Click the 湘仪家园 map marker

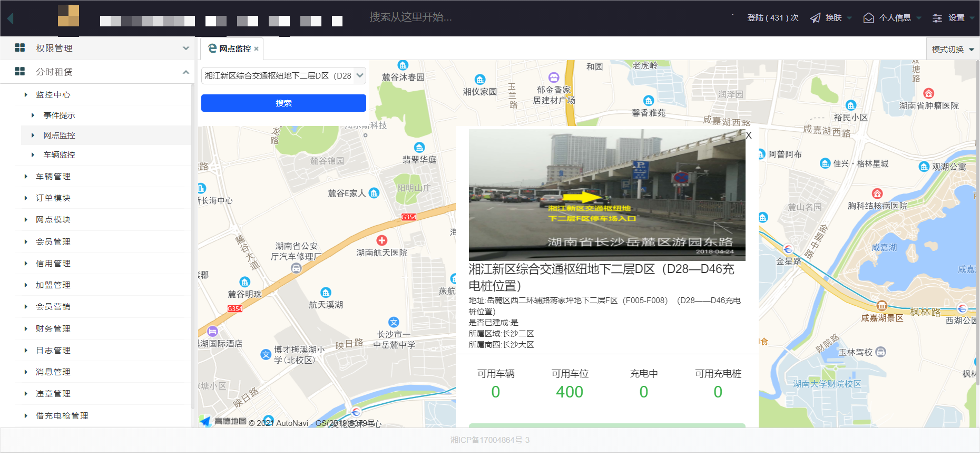480,80
